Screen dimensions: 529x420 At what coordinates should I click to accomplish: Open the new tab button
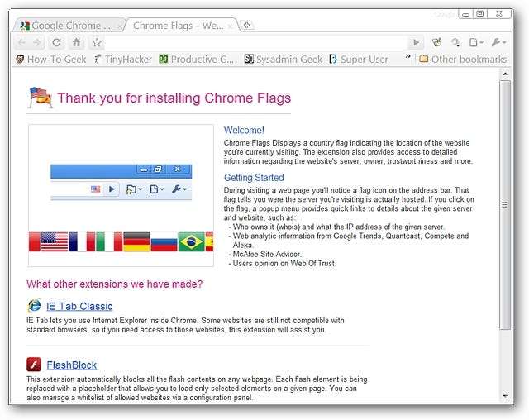[246, 25]
